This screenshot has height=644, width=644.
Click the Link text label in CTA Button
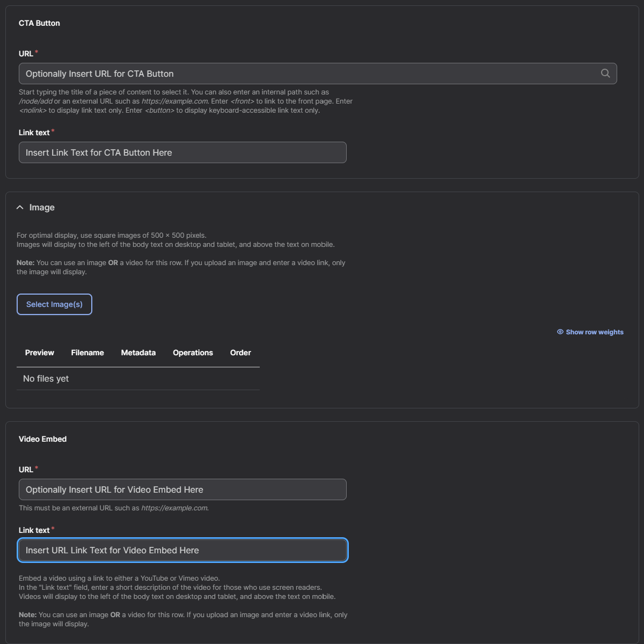[x=34, y=133]
